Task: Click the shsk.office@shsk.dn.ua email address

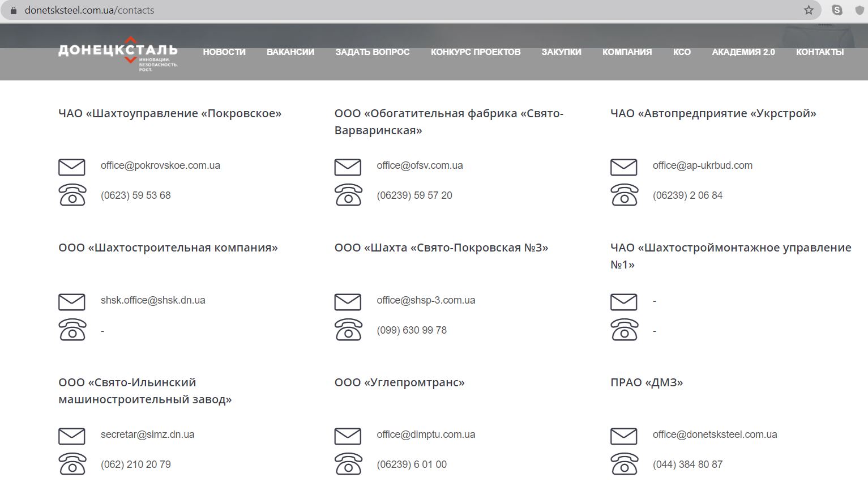Action: click(153, 300)
